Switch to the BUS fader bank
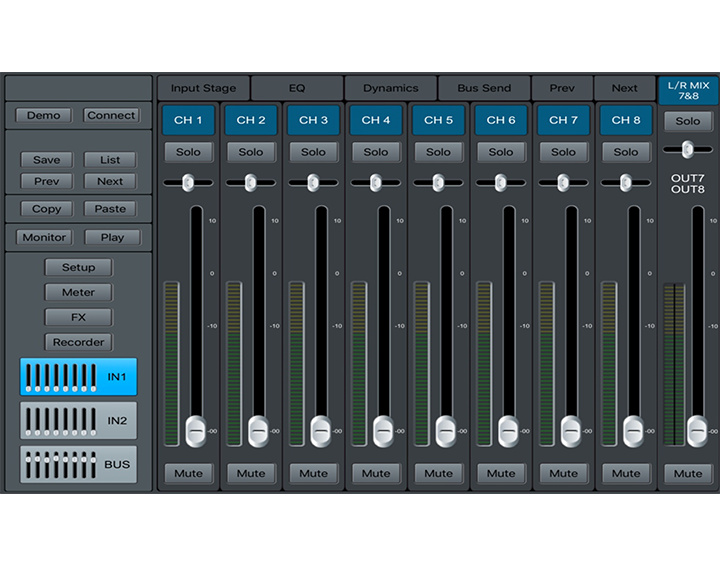This screenshot has width=720, height=567. tap(78, 465)
